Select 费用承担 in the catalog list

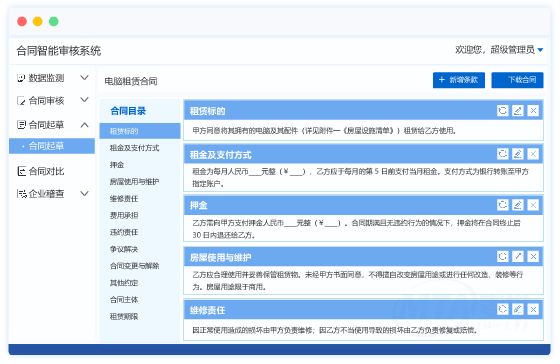tap(124, 215)
